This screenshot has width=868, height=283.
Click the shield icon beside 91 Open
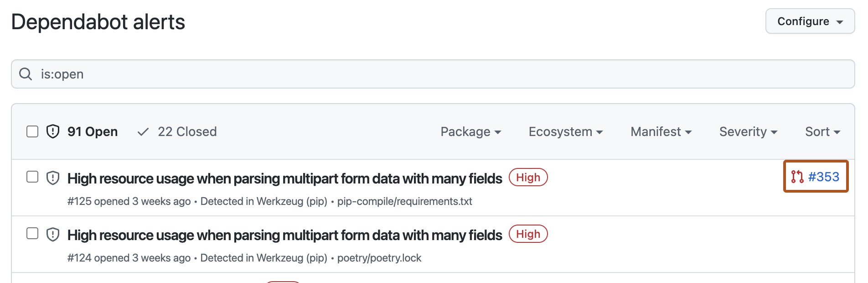(x=53, y=131)
